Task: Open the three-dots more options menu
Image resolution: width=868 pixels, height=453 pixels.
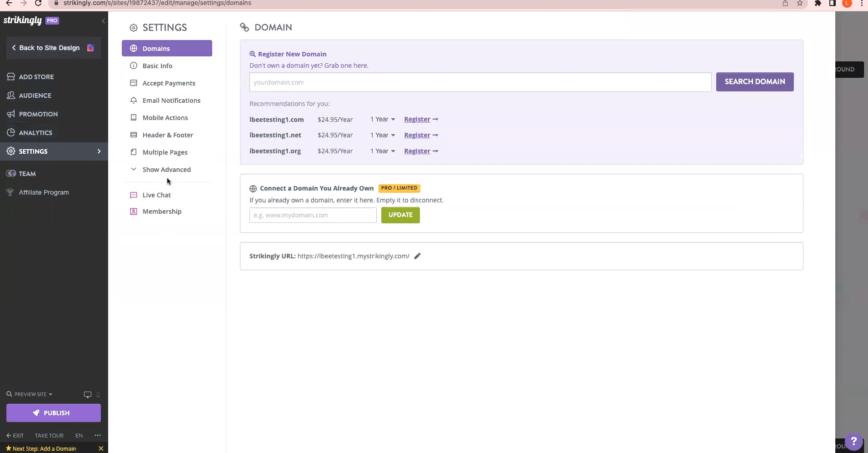Action: point(98,435)
